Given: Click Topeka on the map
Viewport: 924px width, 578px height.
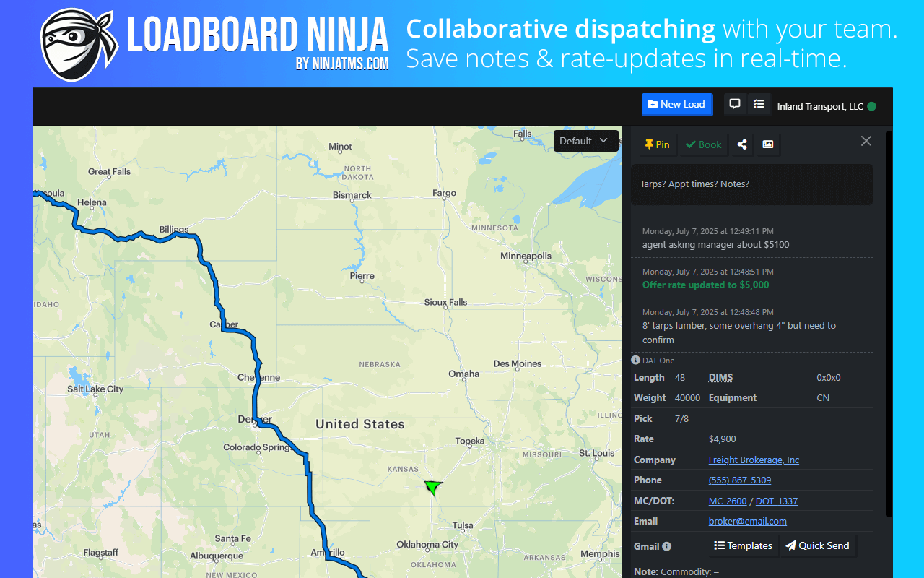Looking at the screenshot, I should [x=469, y=441].
